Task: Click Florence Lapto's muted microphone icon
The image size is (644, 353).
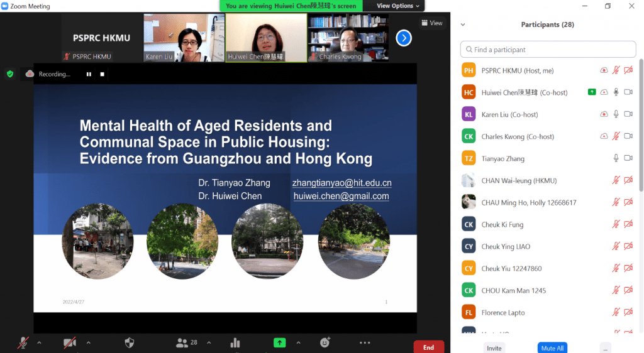Action: tap(616, 312)
